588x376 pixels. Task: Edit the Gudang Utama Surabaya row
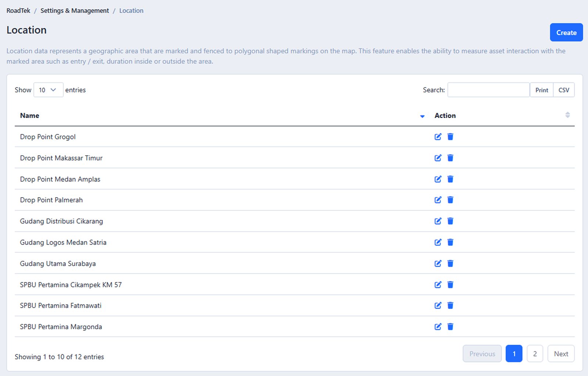click(x=438, y=263)
